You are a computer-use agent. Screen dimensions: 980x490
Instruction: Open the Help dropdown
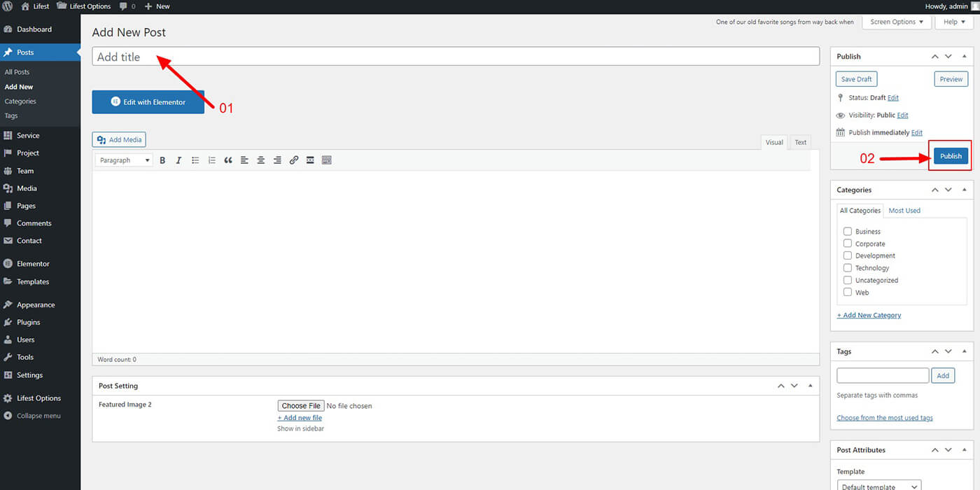pyautogui.click(x=954, y=22)
